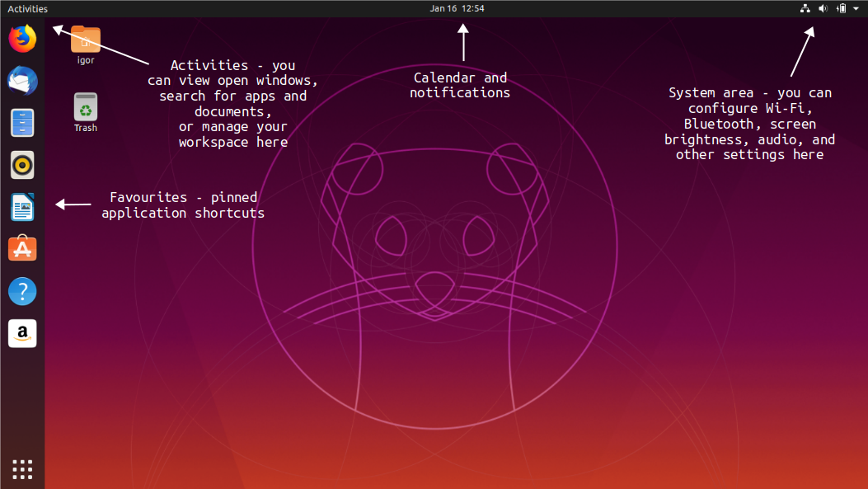Open calendar via Jan 16 12:54 clock

pos(457,8)
